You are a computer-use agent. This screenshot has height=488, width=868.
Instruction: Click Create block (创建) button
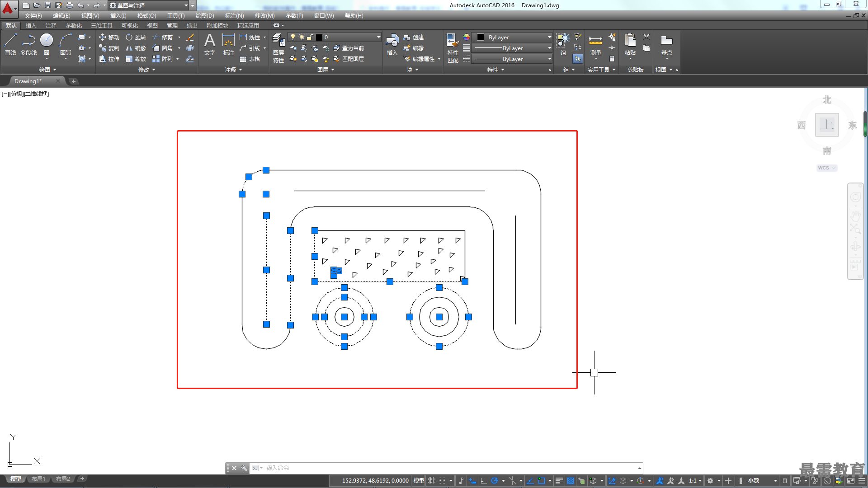pyautogui.click(x=414, y=37)
